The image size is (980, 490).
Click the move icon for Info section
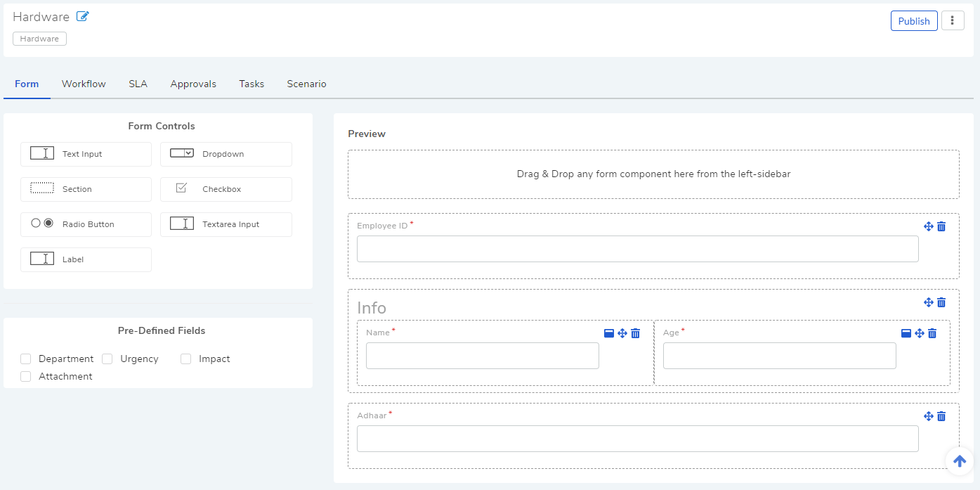click(x=929, y=302)
